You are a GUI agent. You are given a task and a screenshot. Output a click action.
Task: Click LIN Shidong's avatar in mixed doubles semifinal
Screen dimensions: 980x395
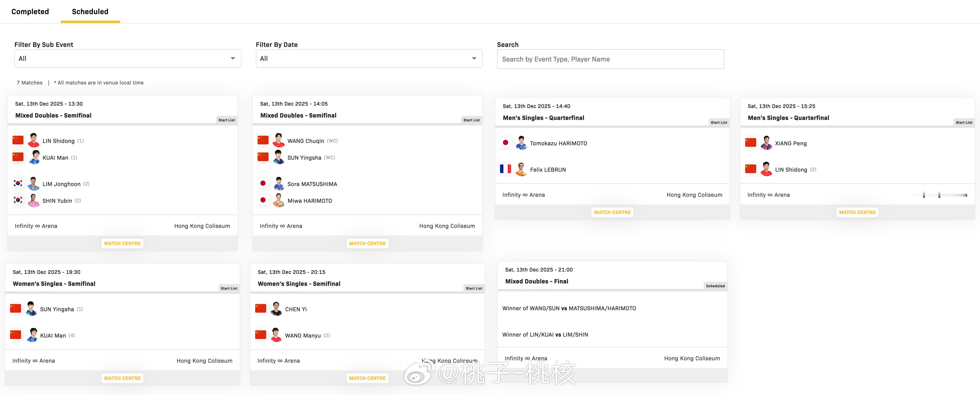(x=34, y=141)
